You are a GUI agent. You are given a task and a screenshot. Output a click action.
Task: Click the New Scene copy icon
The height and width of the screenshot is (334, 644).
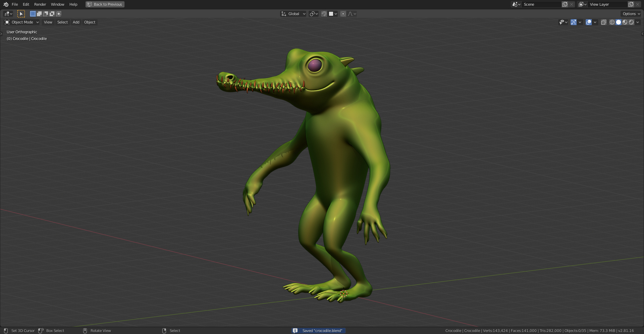click(x=565, y=4)
